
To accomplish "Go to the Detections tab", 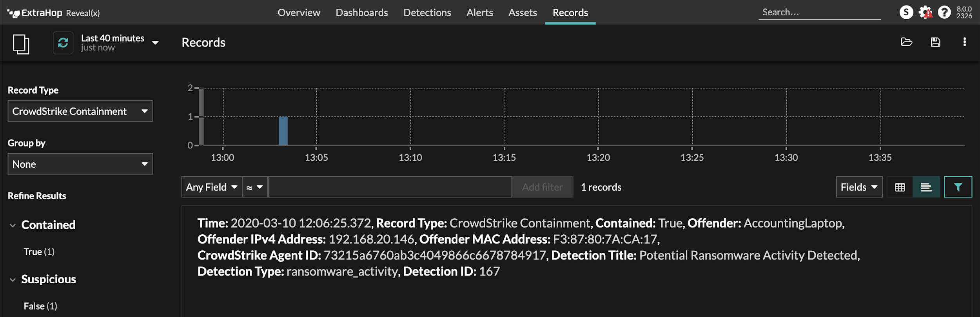I will click(x=427, y=13).
